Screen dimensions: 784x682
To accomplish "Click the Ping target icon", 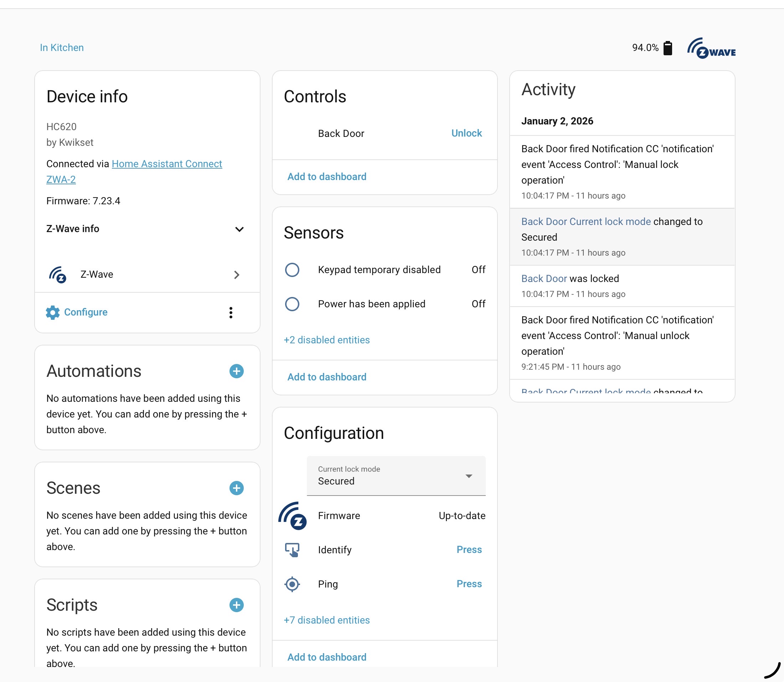I will pyautogui.click(x=292, y=584).
